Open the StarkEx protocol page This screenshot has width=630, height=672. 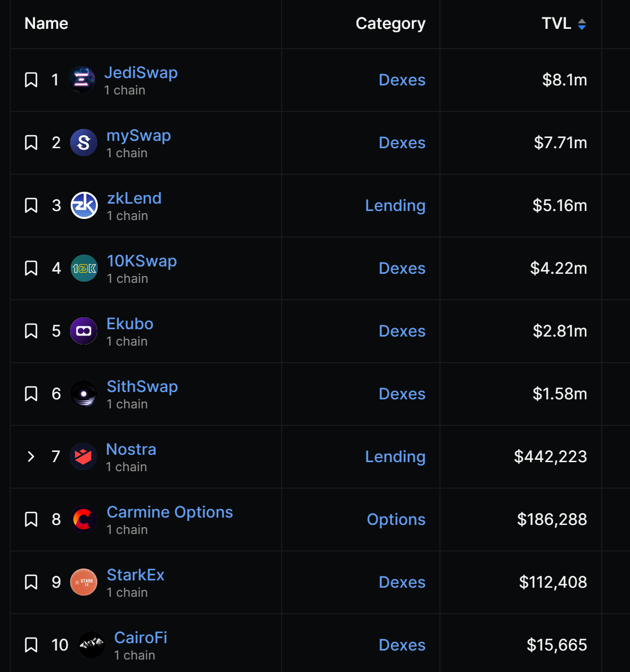136,575
